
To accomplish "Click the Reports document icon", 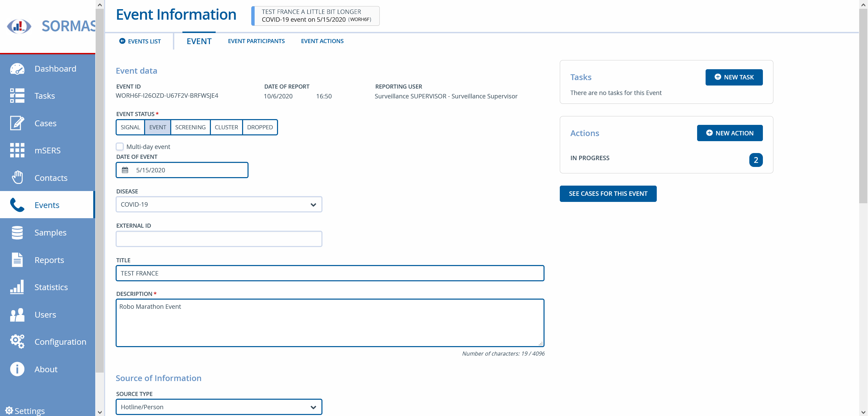I will tap(17, 260).
